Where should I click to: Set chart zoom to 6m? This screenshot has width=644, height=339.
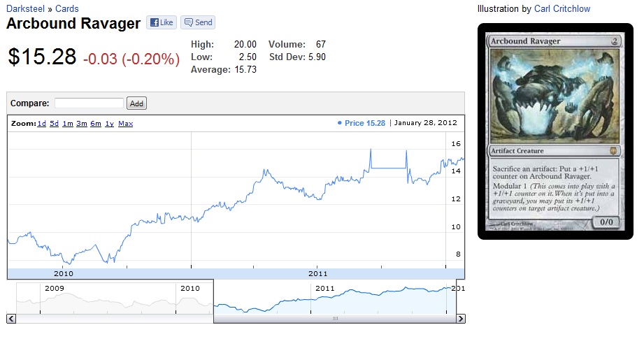(96, 124)
